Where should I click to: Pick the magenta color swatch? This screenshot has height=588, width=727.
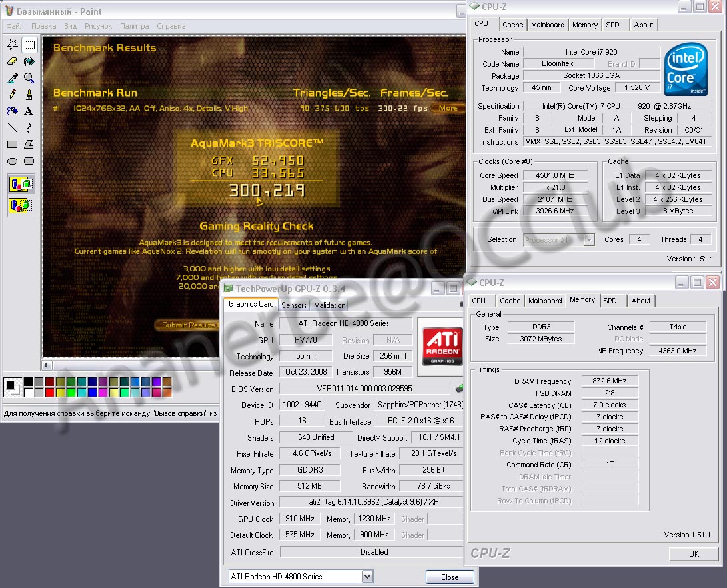pos(103,392)
